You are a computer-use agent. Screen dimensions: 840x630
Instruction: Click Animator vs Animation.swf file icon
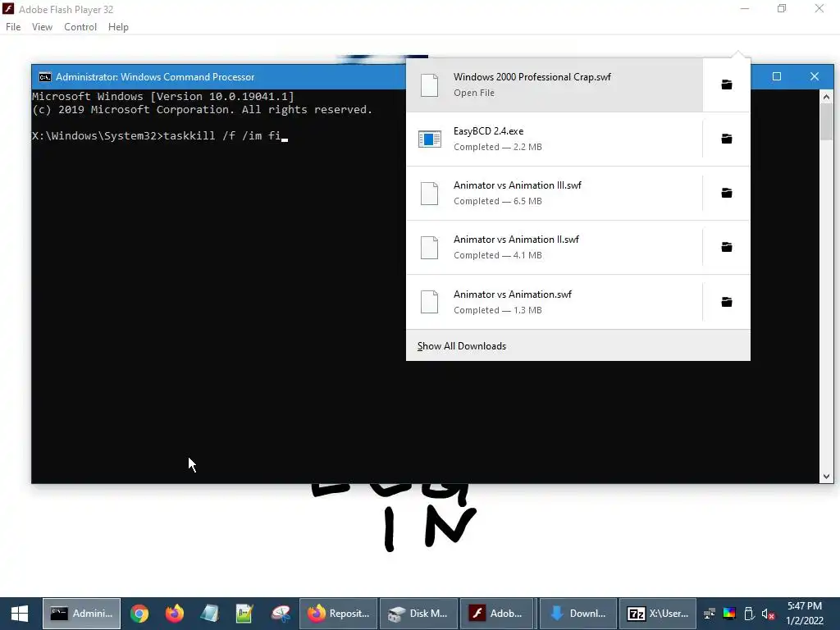[x=430, y=302]
